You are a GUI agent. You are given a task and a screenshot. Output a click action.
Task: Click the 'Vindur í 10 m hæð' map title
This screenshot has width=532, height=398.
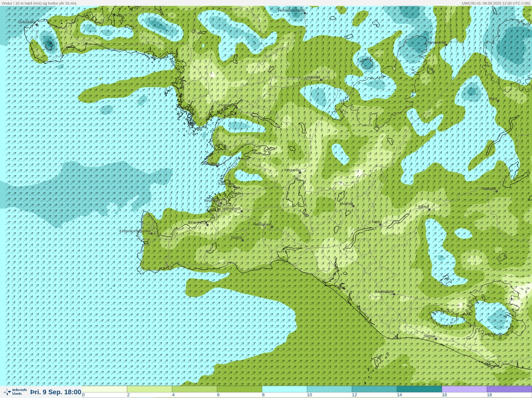[x=39, y=3]
